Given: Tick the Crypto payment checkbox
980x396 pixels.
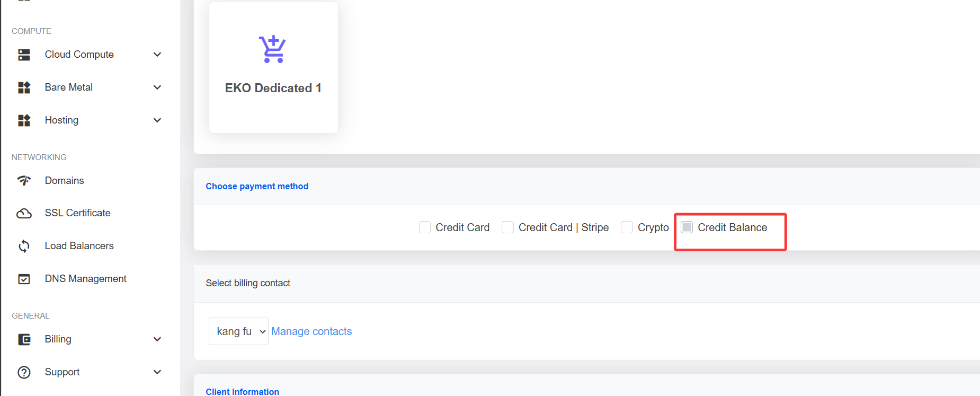Looking at the screenshot, I should coord(627,227).
